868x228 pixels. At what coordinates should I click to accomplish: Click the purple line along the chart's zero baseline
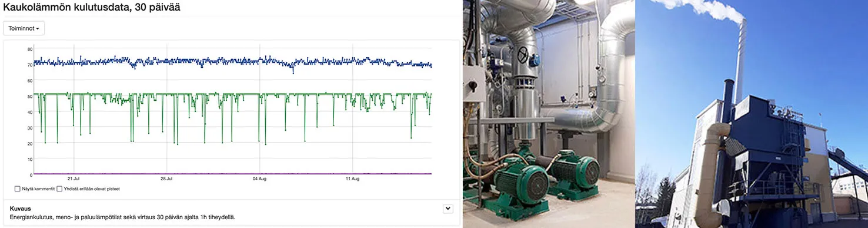click(233, 174)
